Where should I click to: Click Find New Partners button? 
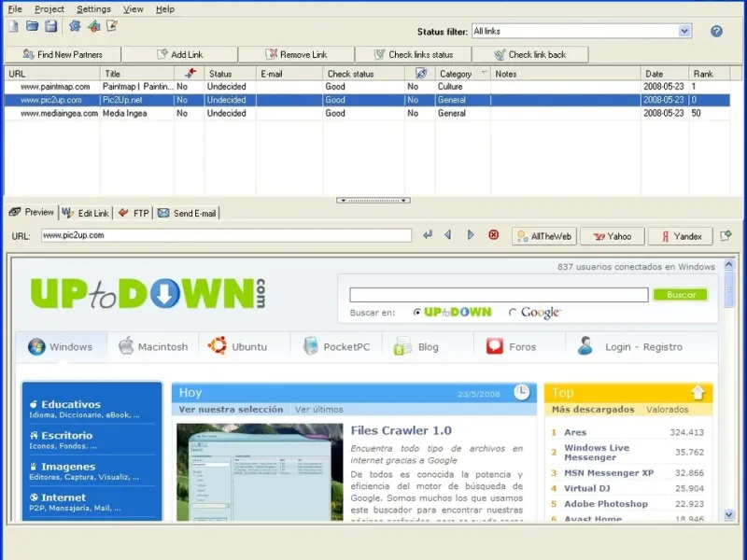[x=63, y=54]
